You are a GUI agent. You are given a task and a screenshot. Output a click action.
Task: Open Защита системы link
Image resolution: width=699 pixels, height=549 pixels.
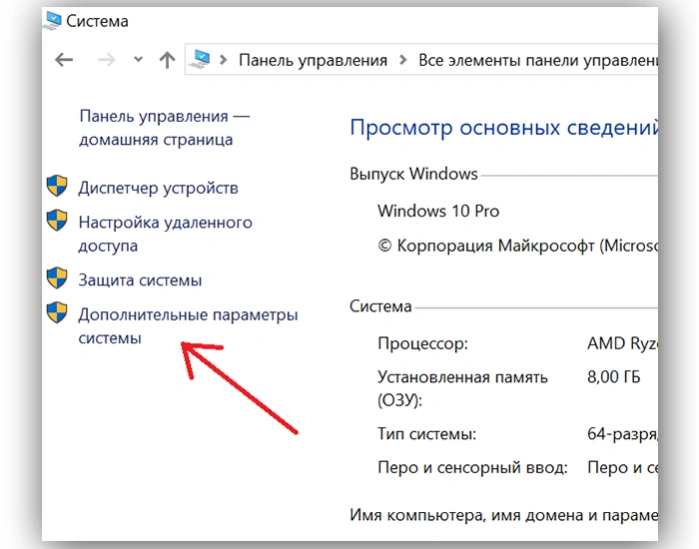point(140,280)
